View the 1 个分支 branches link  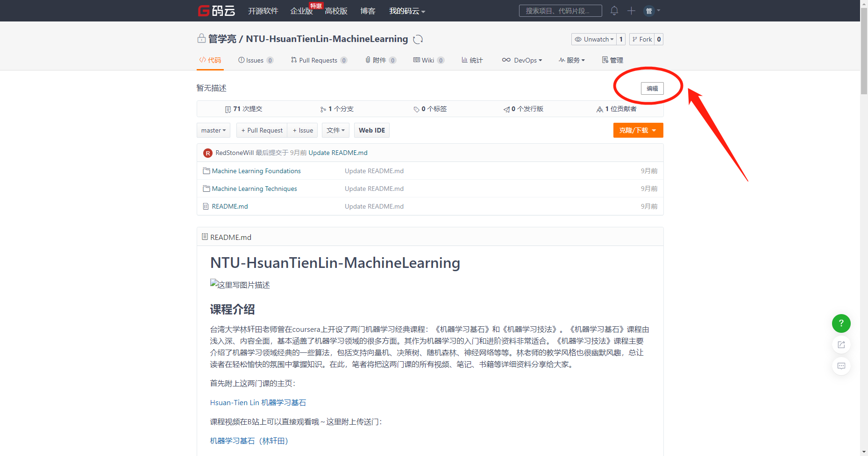point(337,109)
